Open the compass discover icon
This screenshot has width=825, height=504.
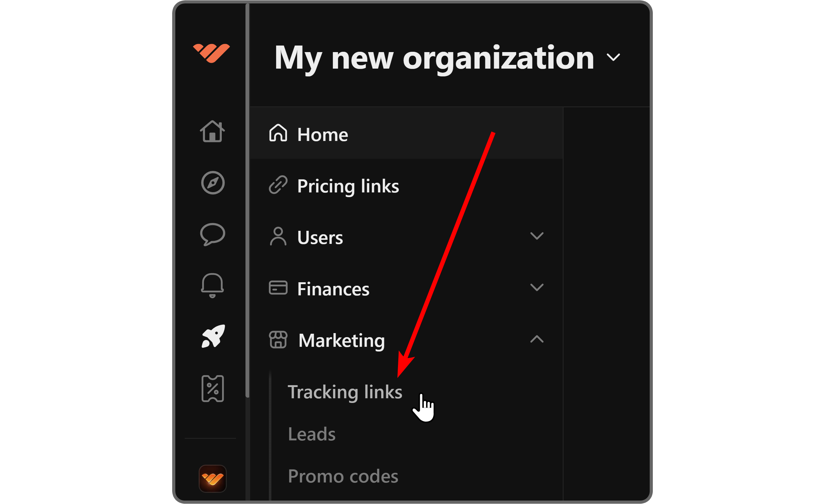(213, 183)
